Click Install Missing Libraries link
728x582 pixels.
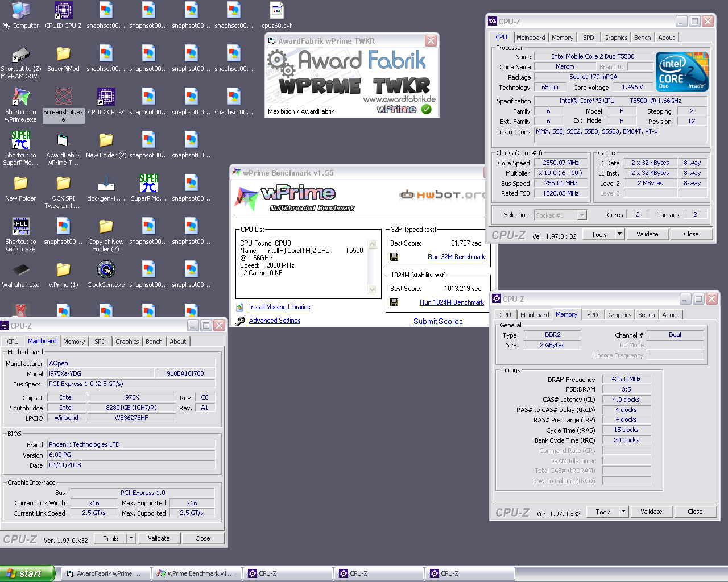pos(279,307)
